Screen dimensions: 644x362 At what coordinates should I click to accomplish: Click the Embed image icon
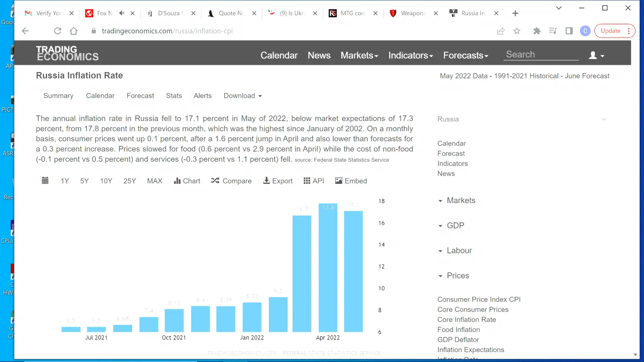[x=339, y=181]
